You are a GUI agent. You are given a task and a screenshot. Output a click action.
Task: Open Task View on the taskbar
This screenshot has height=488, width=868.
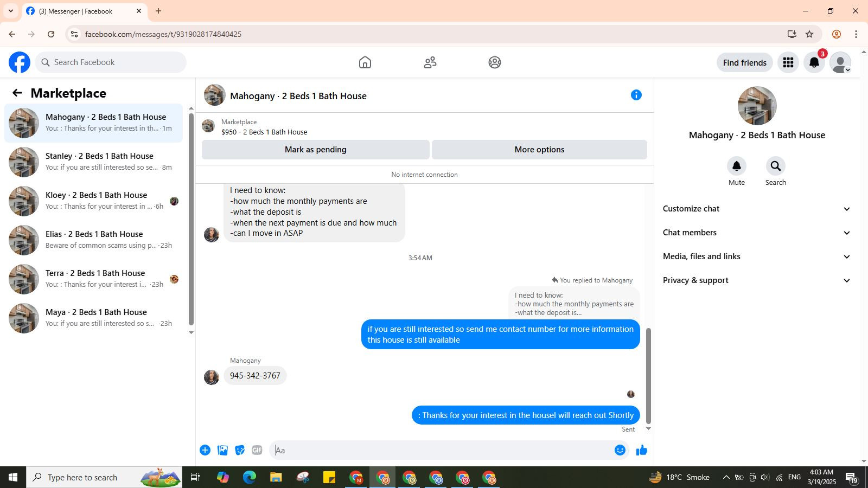pos(195,477)
